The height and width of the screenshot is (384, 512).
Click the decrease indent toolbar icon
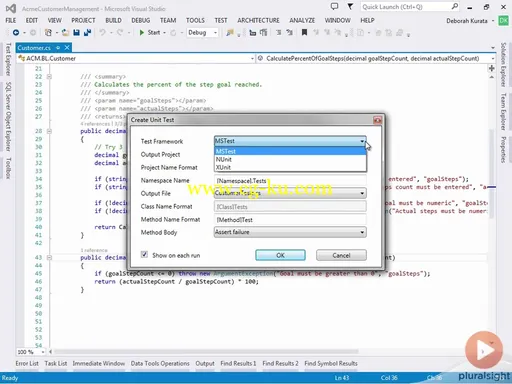[253, 33]
